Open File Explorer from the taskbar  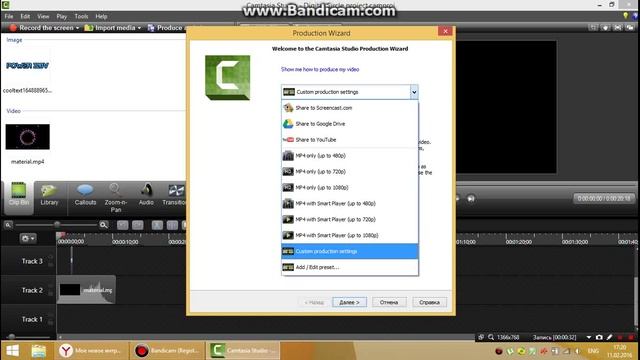click(39, 351)
